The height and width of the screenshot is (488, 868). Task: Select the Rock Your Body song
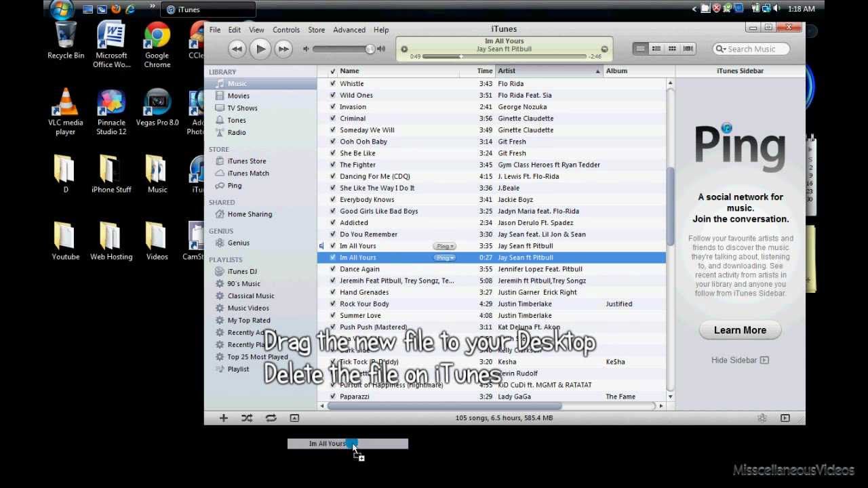point(492,304)
